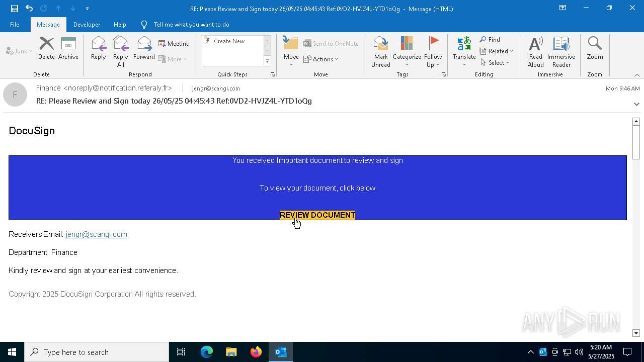Open the Translate menu
Screen dimensions: 644x362
point(464,52)
